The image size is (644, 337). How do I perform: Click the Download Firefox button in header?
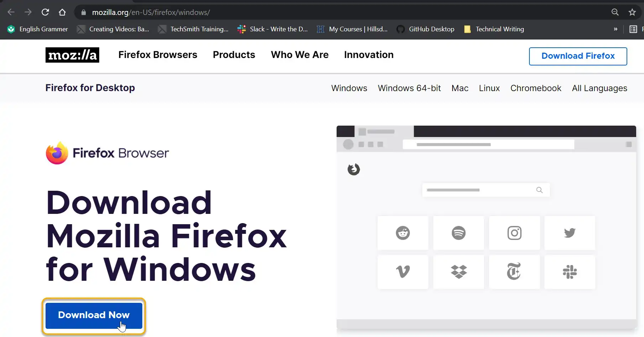tap(578, 56)
